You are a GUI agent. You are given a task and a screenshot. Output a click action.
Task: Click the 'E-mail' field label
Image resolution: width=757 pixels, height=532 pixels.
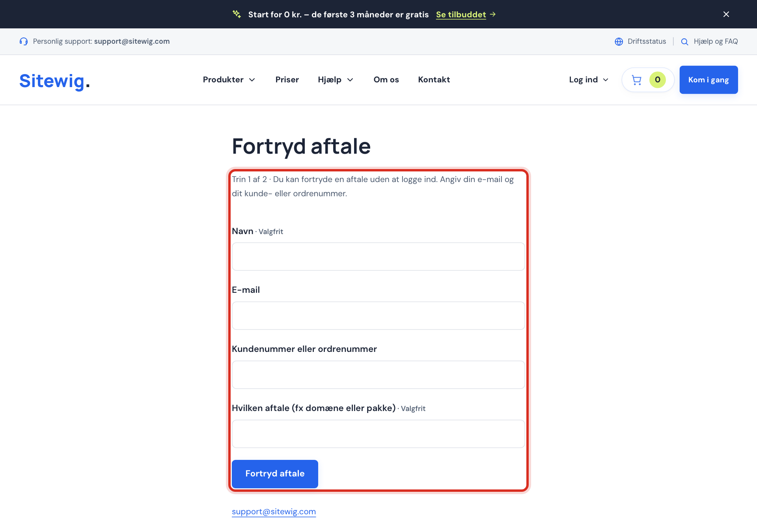pyautogui.click(x=246, y=290)
